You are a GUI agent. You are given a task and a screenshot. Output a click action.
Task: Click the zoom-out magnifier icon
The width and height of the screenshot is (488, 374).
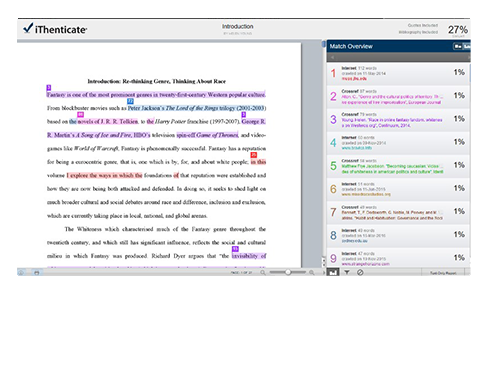tap(263, 273)
